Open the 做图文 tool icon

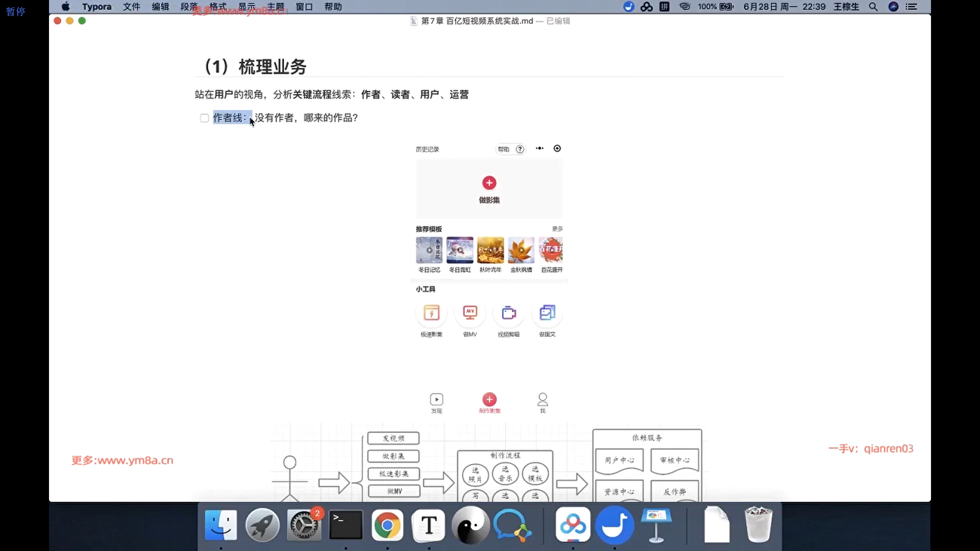pos(547,313)
